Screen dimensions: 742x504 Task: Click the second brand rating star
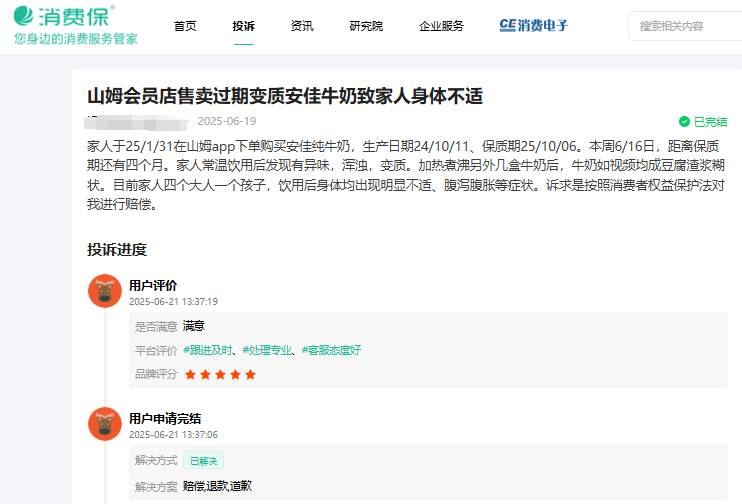click(x=205, y=375)
